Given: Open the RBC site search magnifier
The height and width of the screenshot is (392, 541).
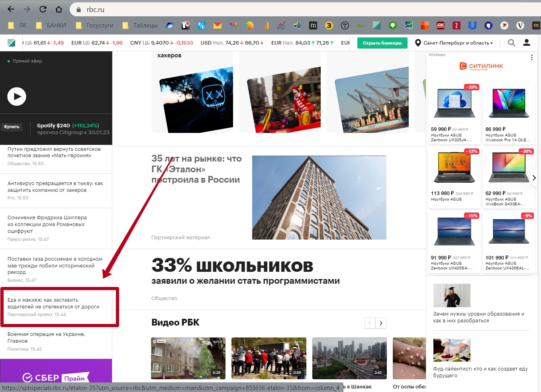Looking at the screenshot, I should 512,43.
